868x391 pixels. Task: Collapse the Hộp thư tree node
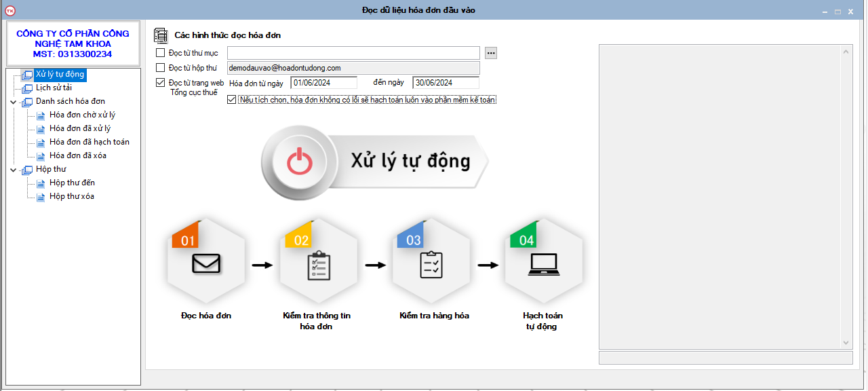(x=14, y=170)
